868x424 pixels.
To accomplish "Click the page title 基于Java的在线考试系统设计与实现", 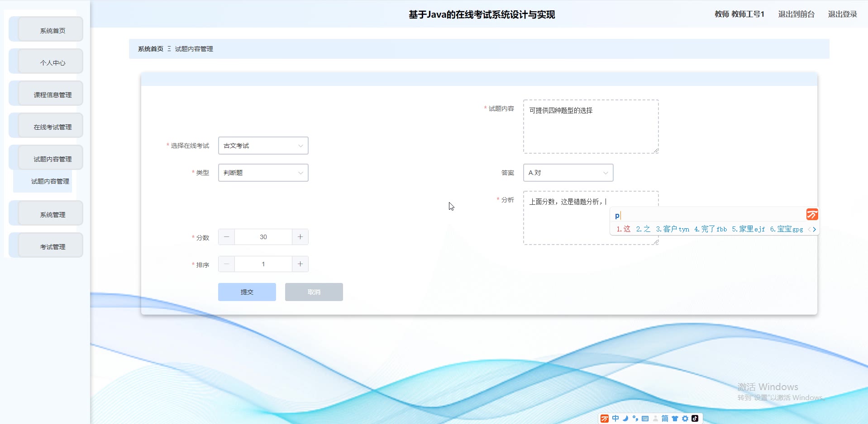I will (x=482, y=14).
